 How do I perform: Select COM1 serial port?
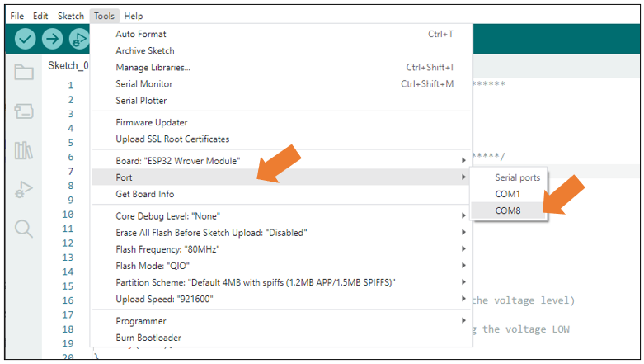pos(508,194)
